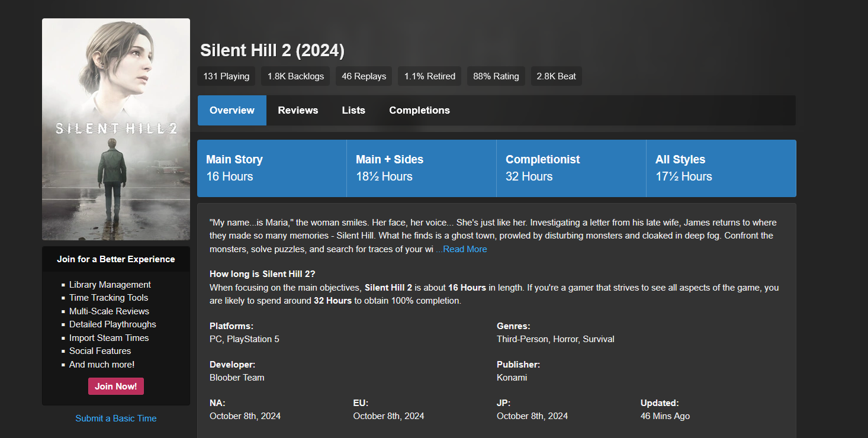Click the Join Now! button
This screenshot has height=438, width=868.
pos(116,387)
